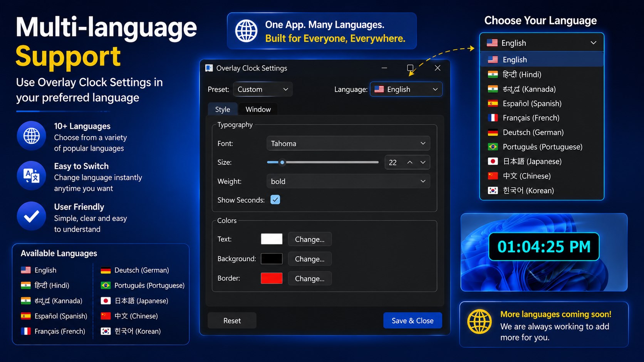Increase the font size with up arrow
The height and width of the screenshot is (362, 644).
[410, 162]
